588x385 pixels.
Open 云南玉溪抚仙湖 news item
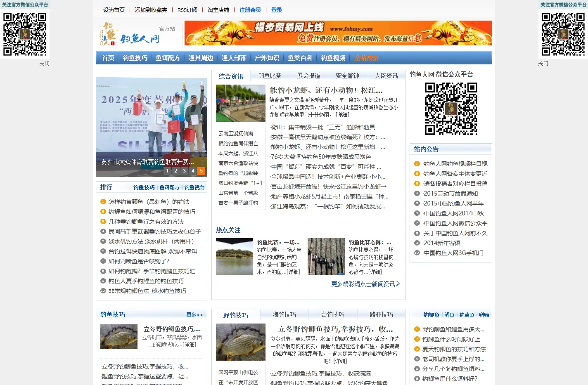pos(236,134)
